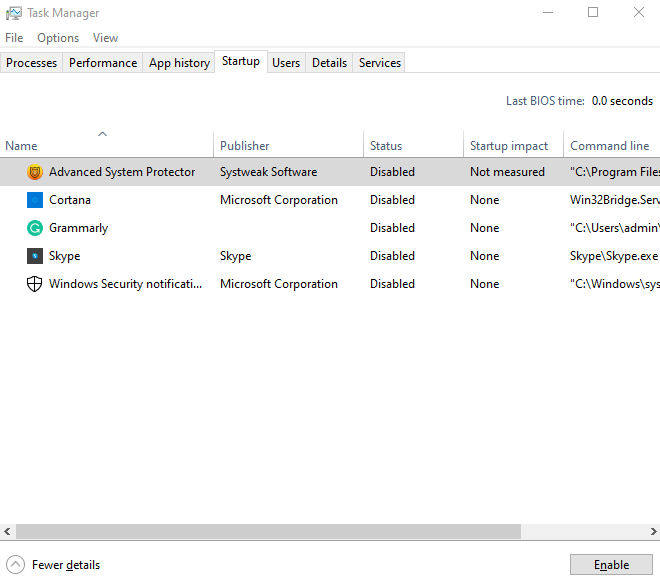Open the Options menu
The width and height of the screenshot is (660, 580).
point(58,38)
